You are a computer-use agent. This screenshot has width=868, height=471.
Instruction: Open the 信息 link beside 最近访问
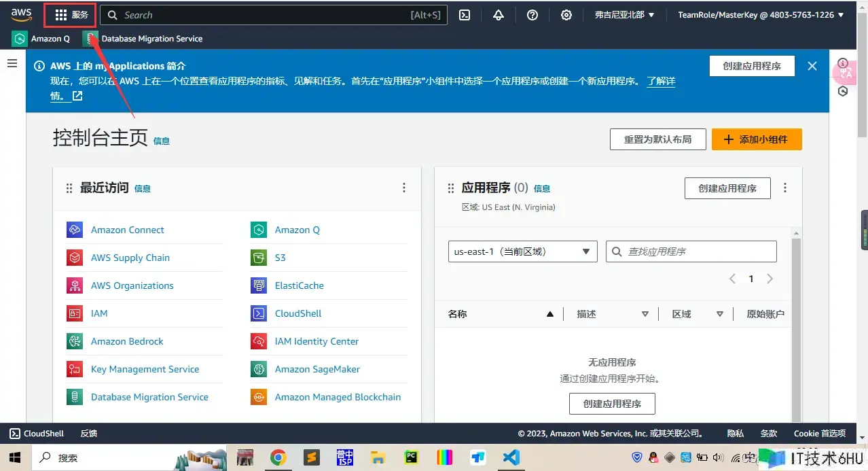[143, 188]
